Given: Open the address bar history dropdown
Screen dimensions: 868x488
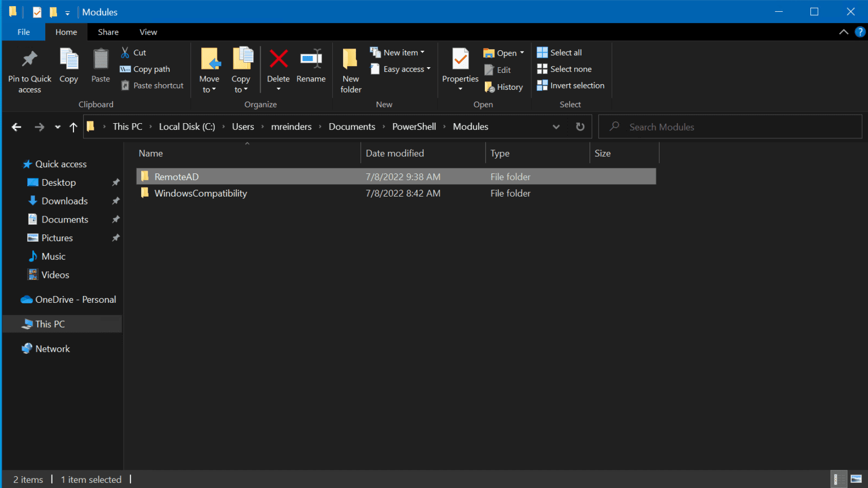Looking at the screenshot, I should pos(556,127).
